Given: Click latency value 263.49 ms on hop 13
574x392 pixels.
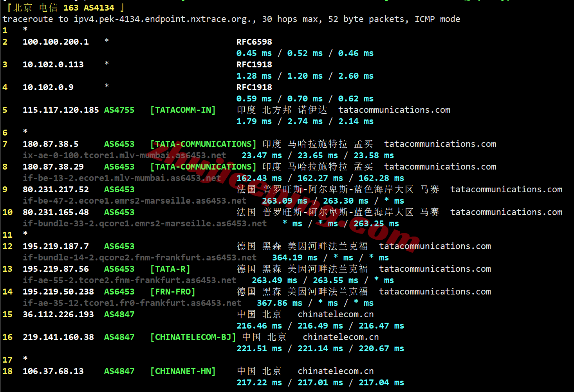Looking at the screenshot, I should point(274,280).
